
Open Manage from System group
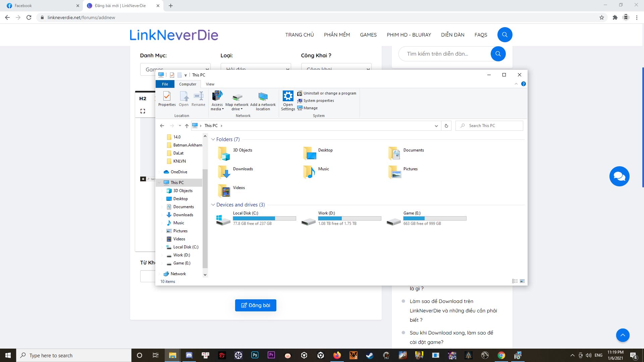pos(310,108)
